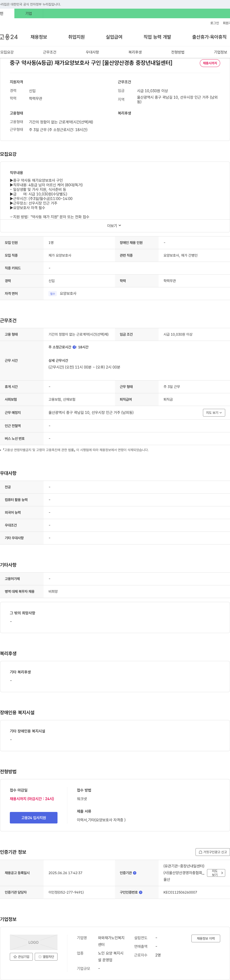Open 채용정보 main menu

coord(39,37)
